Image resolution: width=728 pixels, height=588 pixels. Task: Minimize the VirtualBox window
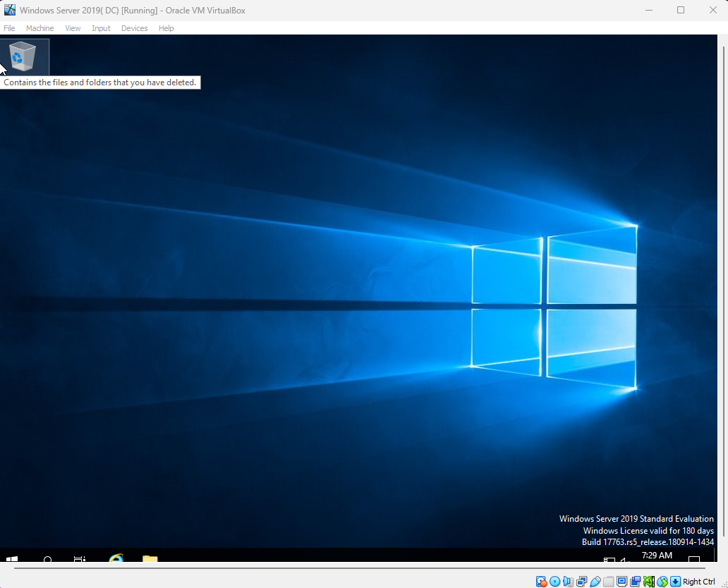click(x=649, y=10)
